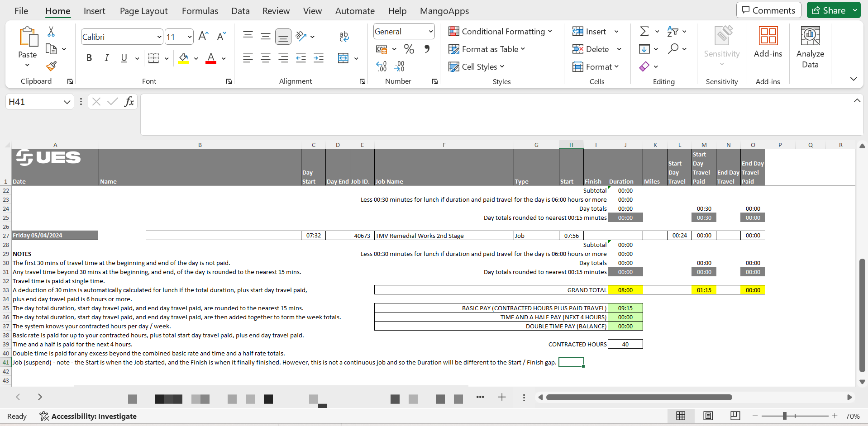Open the File menu

click(x=21, y=11)
